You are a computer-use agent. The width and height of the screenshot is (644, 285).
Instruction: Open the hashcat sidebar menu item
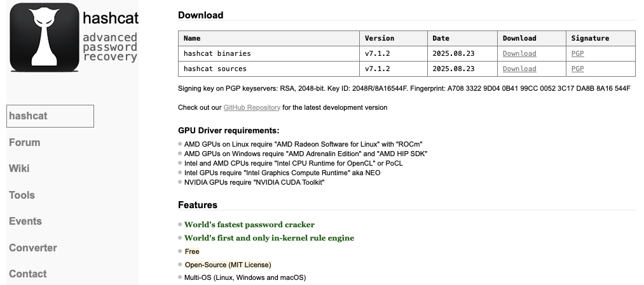click(50, 116)
